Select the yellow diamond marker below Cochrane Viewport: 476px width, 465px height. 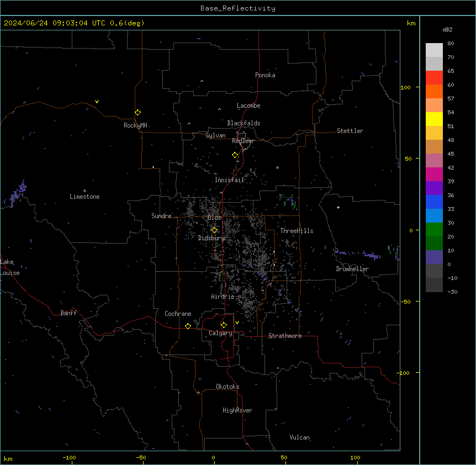tap(188, 326)
